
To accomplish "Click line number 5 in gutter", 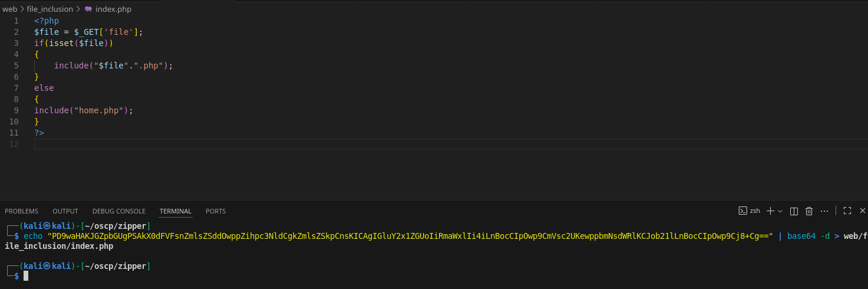I will [x=16, y=65].
